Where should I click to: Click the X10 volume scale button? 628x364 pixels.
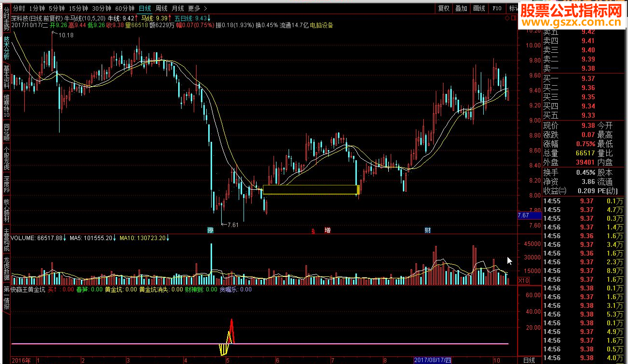point(523,280)
